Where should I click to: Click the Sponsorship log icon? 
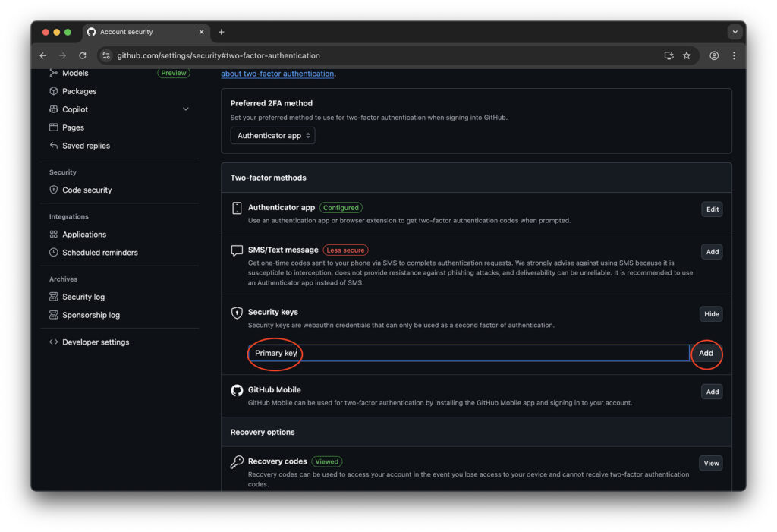pyautogui.click(x=54, y=316)
